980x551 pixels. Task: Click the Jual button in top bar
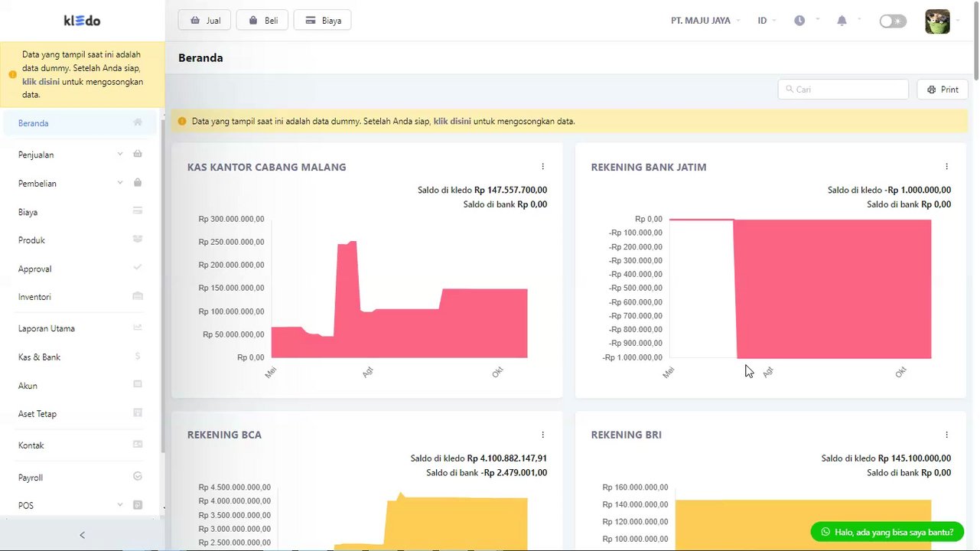(x=204, y=21)
